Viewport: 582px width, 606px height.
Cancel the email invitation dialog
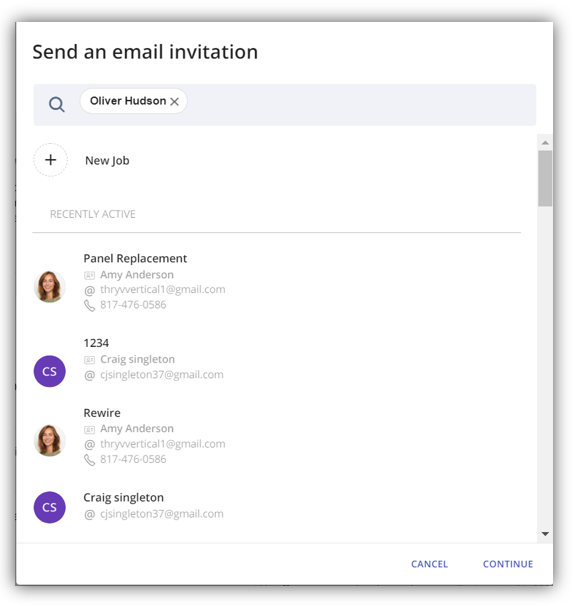tap(429, 564)
